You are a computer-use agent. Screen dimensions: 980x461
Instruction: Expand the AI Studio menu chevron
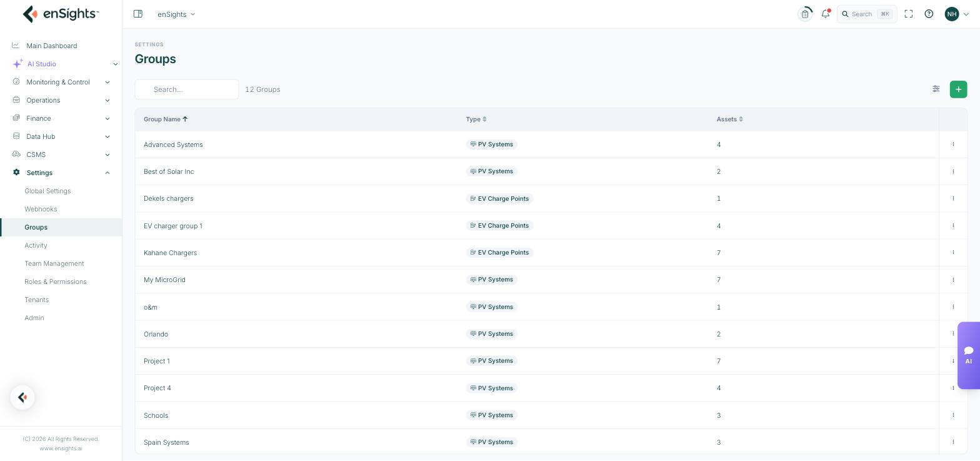point(115,64)
